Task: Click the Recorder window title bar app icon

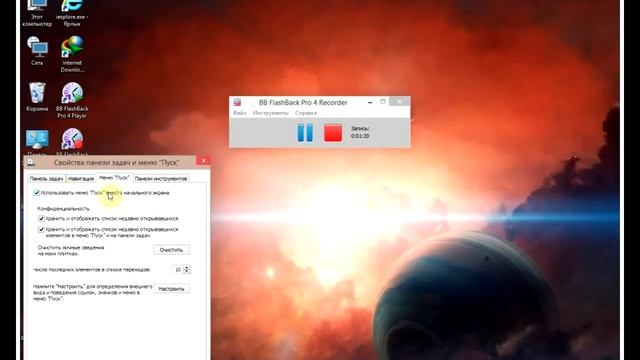Action: click(x=237, y=102)
